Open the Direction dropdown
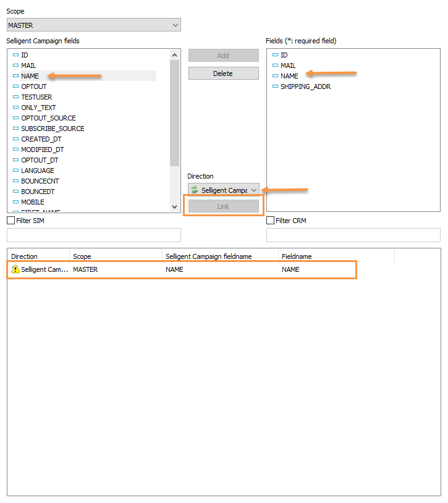Viewport: 448px width, 503px height. (224, 190)
